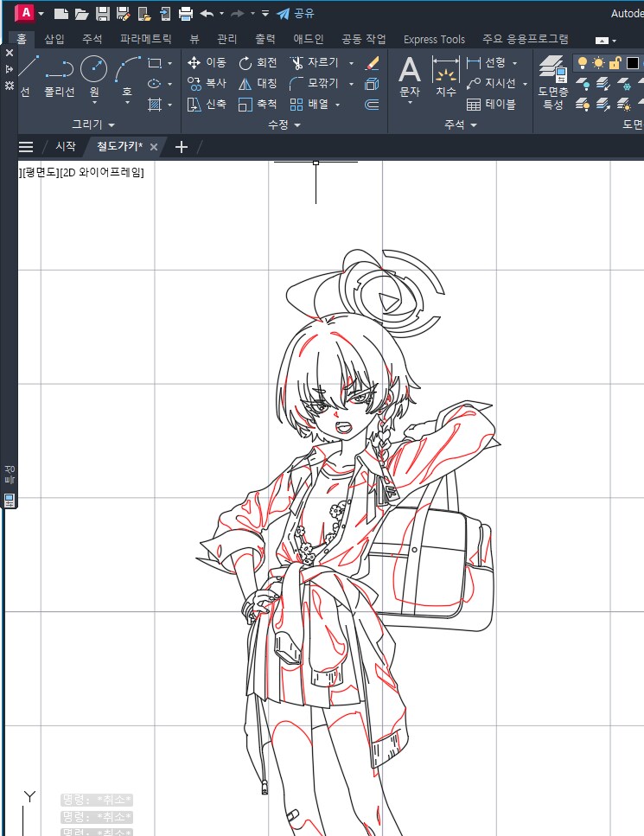Screen dimensions: 644x836
Task: Expand the 그리기 (Draw) panel
Action: click(93, 124)
